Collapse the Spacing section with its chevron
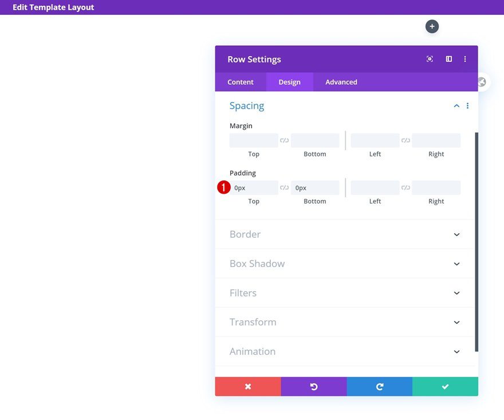The image size is (504, 420). tap(456, 105)
